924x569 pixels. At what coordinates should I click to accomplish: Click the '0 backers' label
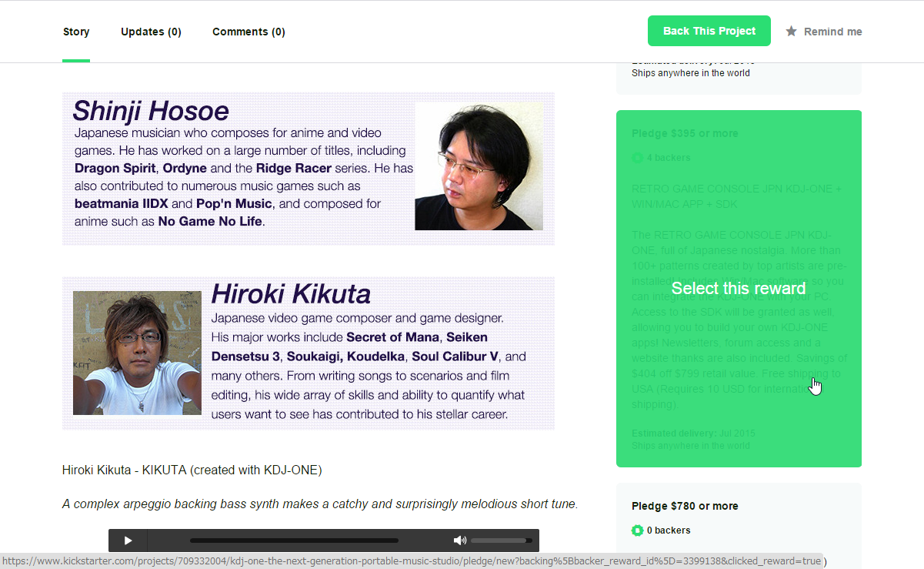669,531
